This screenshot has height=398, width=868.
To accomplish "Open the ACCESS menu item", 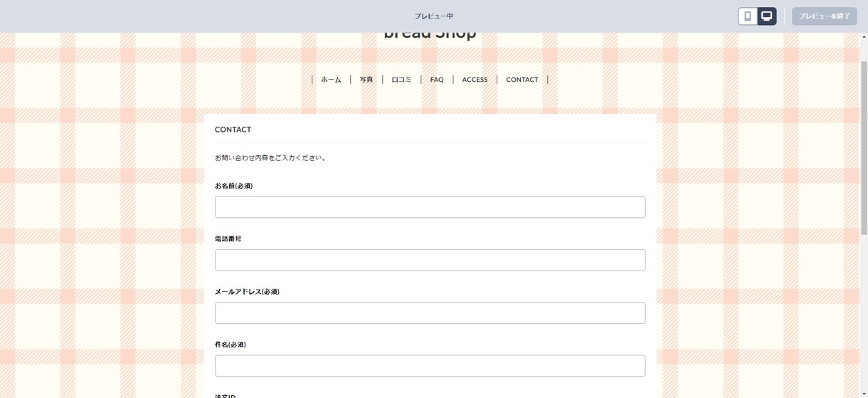I will click(475, 80).
